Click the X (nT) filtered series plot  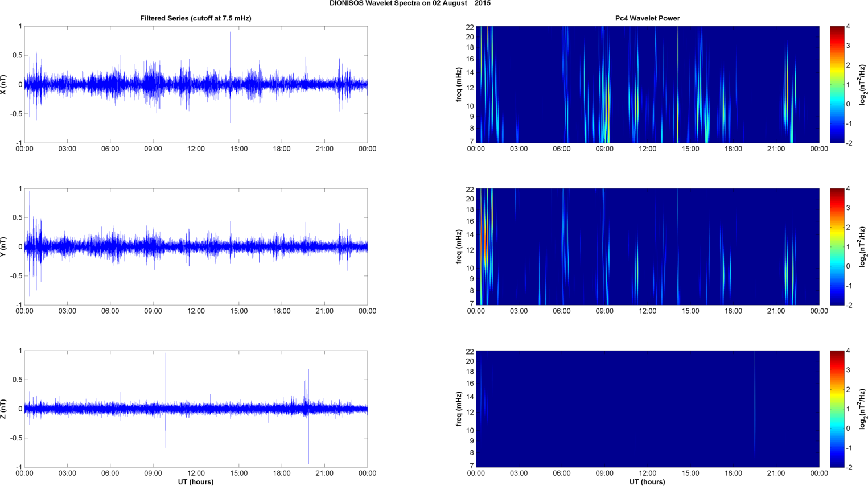(x=196, y=85)
